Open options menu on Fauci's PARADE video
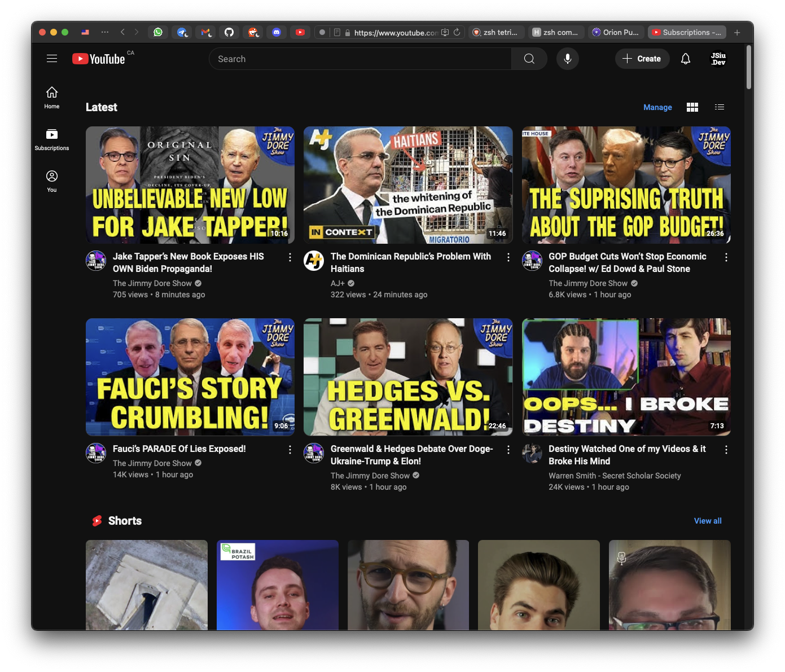This screenshot has height=672, width=785. 290,450
